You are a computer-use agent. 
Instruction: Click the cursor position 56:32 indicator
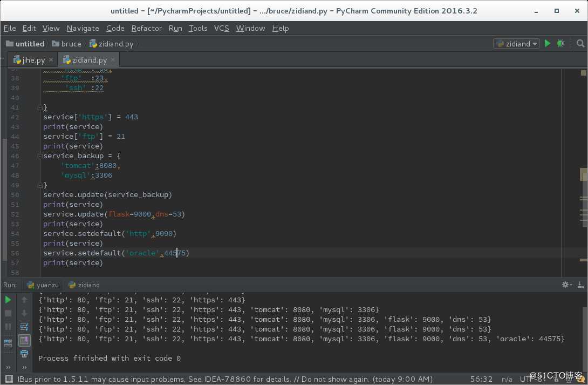[481, 379]
